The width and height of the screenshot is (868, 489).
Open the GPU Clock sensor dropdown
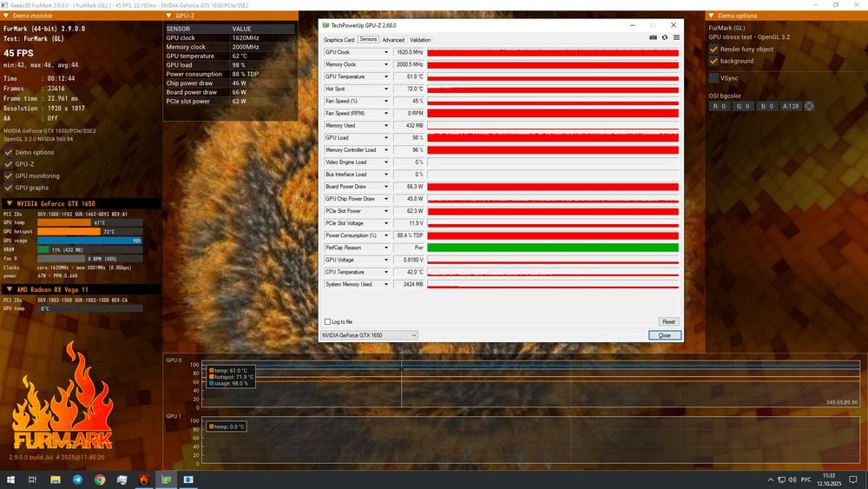coord(386,52)
